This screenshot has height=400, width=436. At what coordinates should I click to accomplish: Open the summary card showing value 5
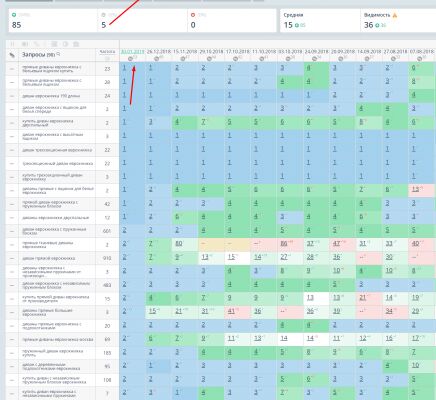click(143, 21)
